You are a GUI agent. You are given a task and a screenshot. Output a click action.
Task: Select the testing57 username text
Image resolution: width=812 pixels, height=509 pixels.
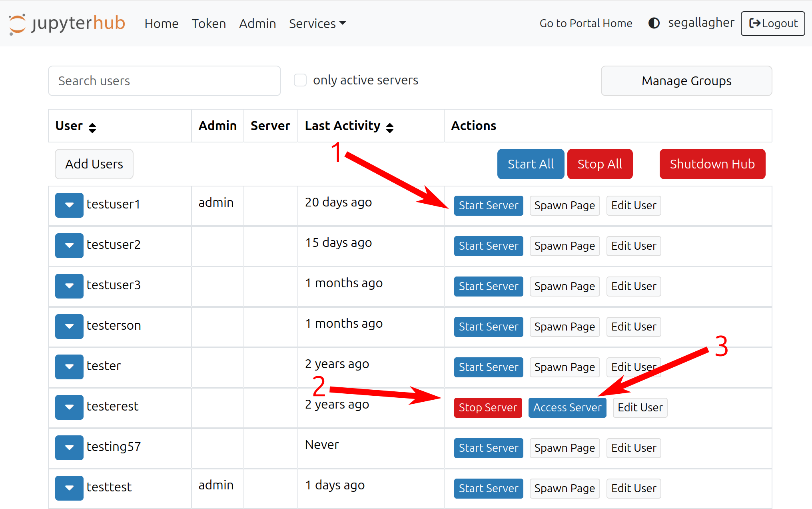point(114,447)
